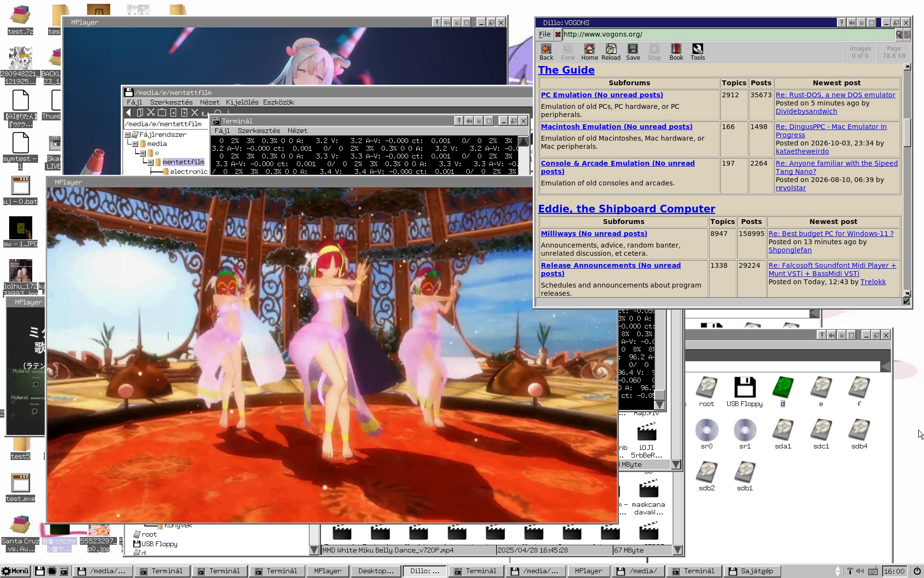Collapse the media folder tree node
This screenshot has width=924, height=578.
(x=136, y=144)
